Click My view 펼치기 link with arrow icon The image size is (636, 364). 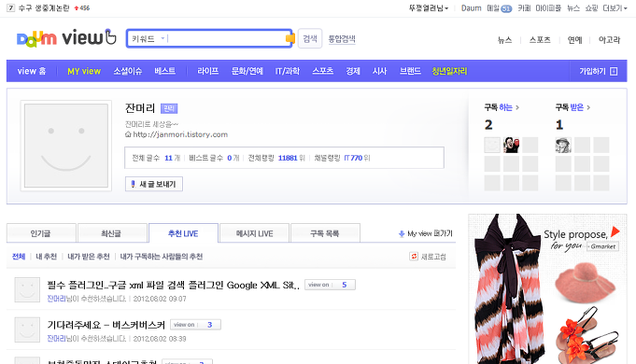pos(426,233)
